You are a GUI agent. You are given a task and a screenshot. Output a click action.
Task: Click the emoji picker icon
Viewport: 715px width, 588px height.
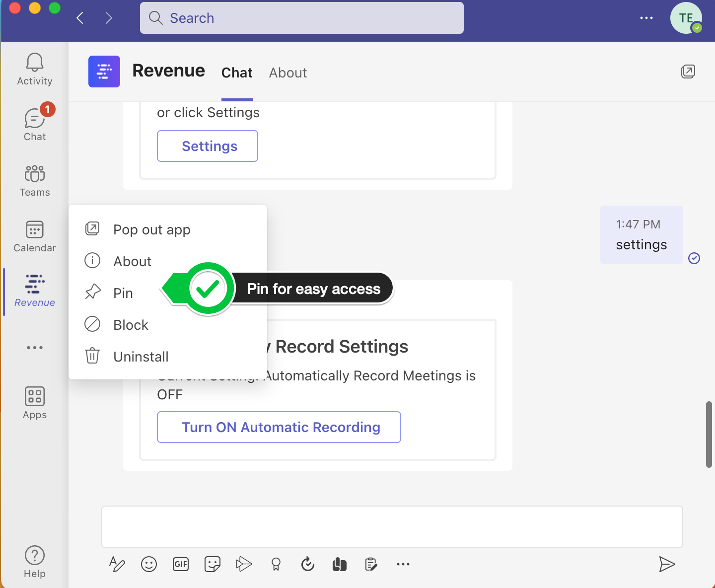[148, 564]
